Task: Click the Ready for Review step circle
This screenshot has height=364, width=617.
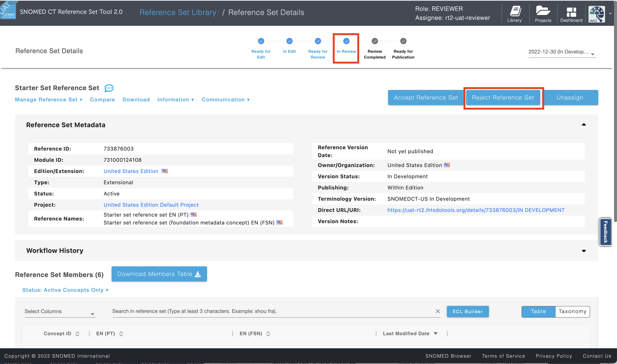Action: click(318, 41)
